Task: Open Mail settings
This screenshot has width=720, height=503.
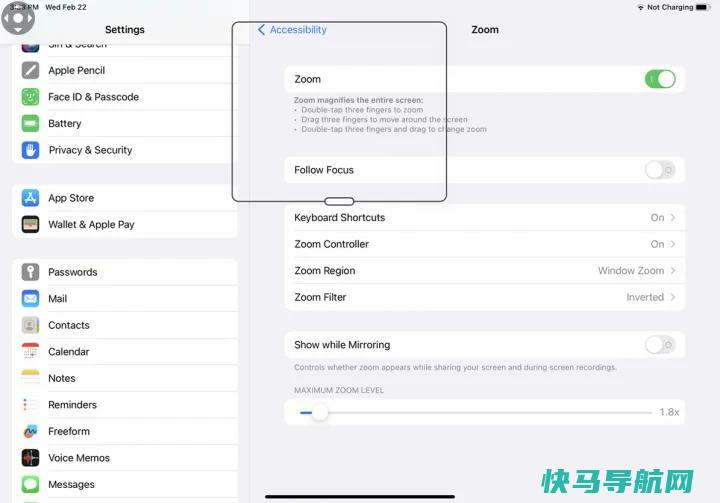Action: point(125,299)
